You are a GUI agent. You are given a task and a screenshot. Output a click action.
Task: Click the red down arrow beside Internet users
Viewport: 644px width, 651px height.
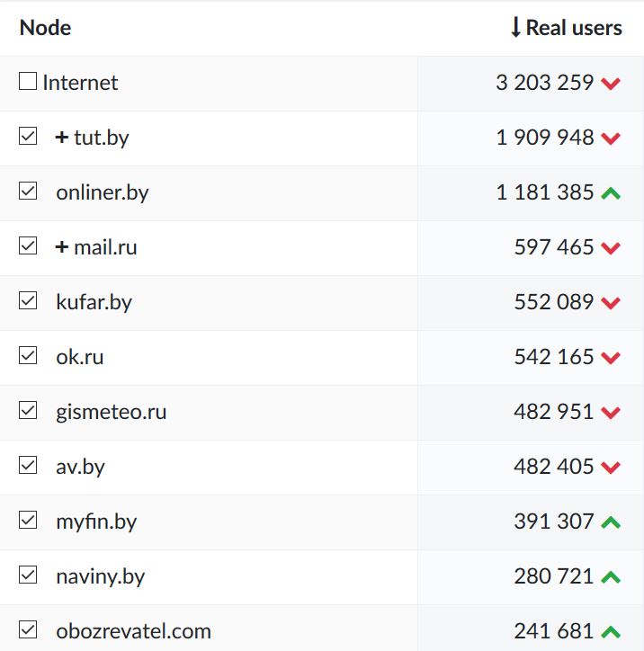pyautogui.click(x=611, y=84)
